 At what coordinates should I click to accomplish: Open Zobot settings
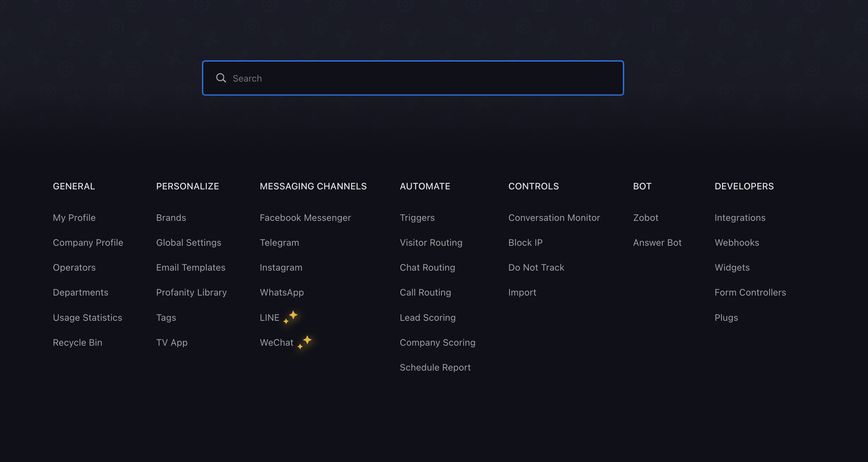[x=645, y=218]
